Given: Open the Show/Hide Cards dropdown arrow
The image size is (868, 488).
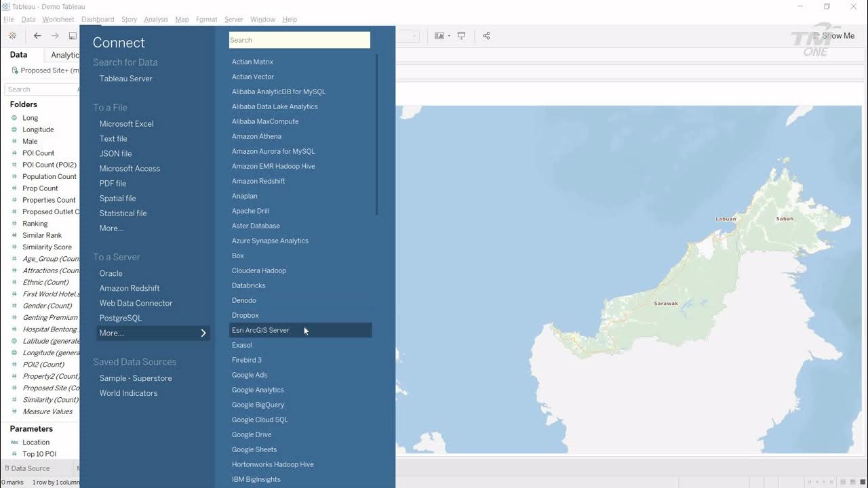Looking at the screenshot, I should tap(449, 36).
